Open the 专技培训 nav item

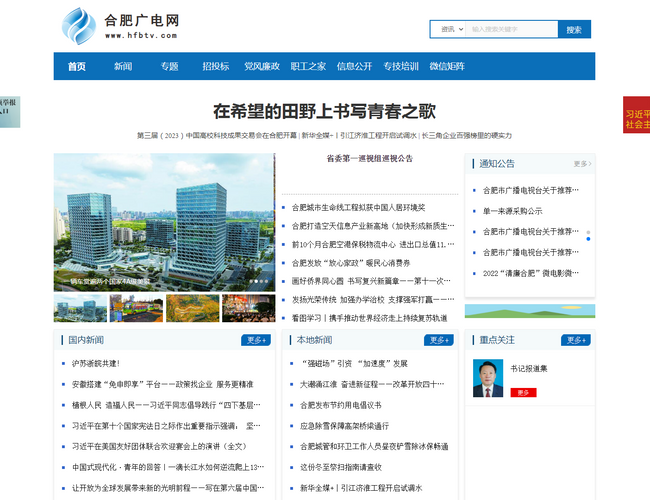(x=401, y=66)
